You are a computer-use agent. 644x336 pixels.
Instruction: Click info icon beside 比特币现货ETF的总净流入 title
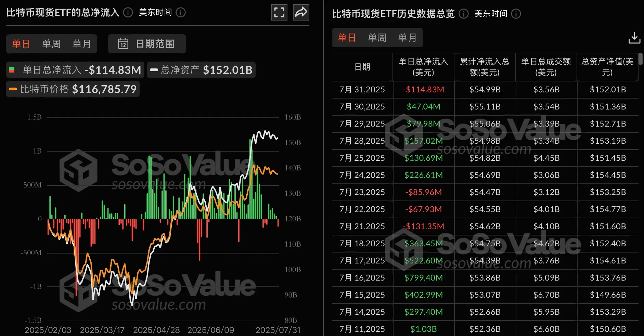(128, 13)
